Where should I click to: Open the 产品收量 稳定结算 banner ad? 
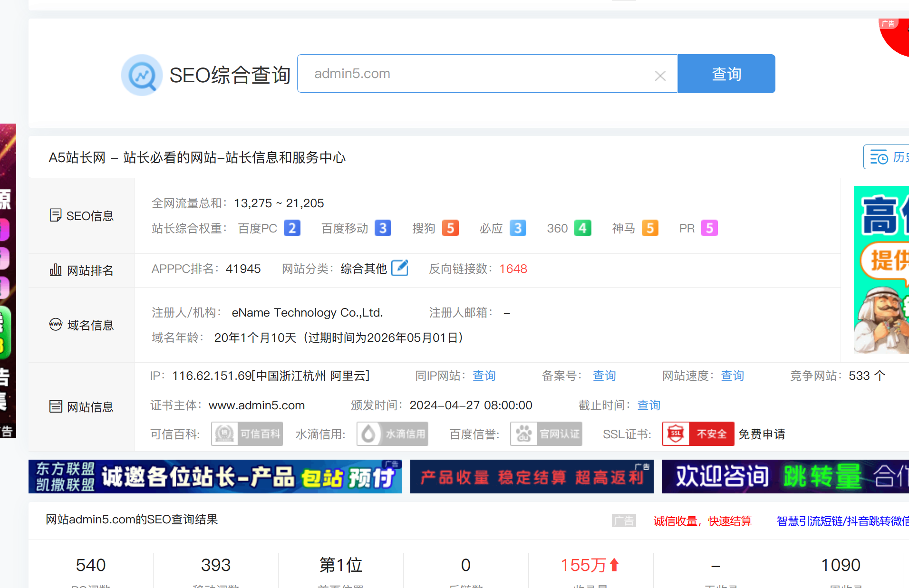532,476
